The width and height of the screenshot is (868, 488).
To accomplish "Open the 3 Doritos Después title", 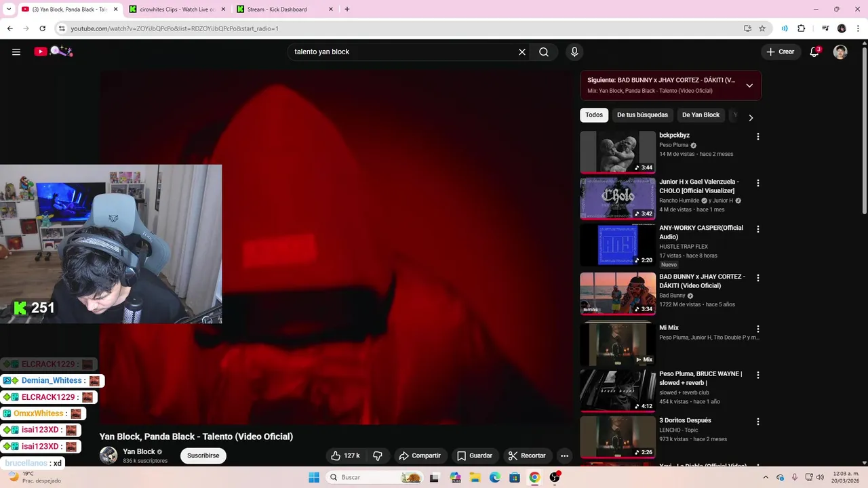I will coord(685,420).
